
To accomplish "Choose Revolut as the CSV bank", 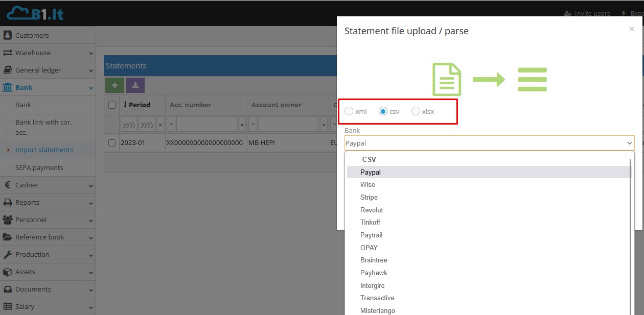I will 372,210.
